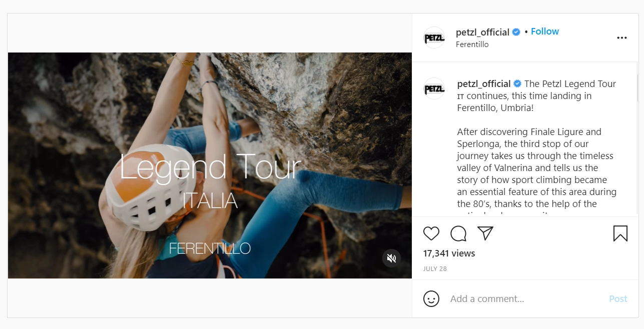Unmute the video sound
This screenshot has height=329, width=644.
[x=391, y=258]
